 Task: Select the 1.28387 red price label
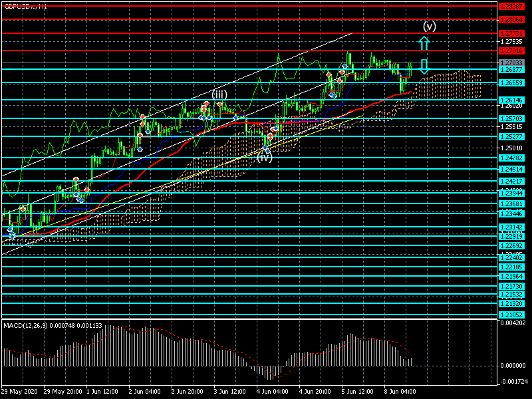(511, 6)
